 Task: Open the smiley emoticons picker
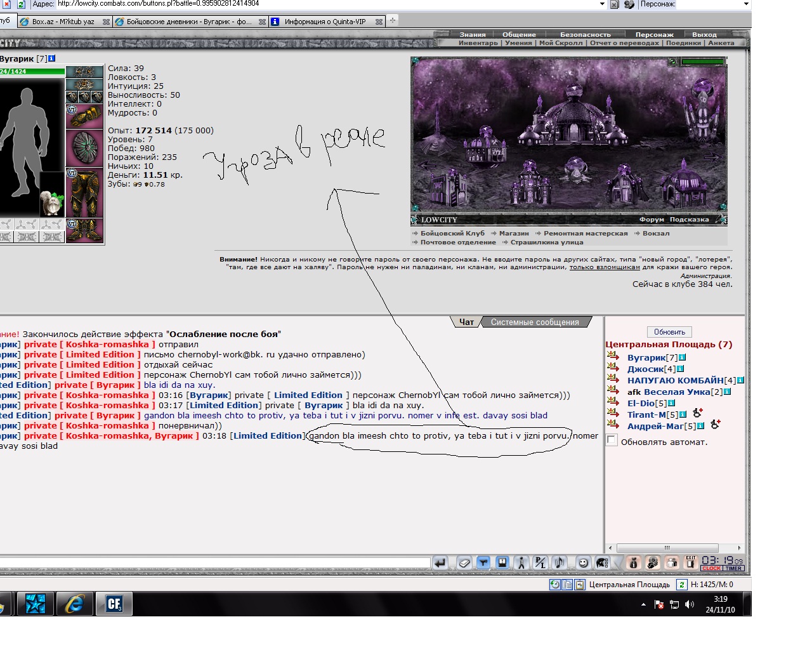pyautogui.click(x=584, y=562)
